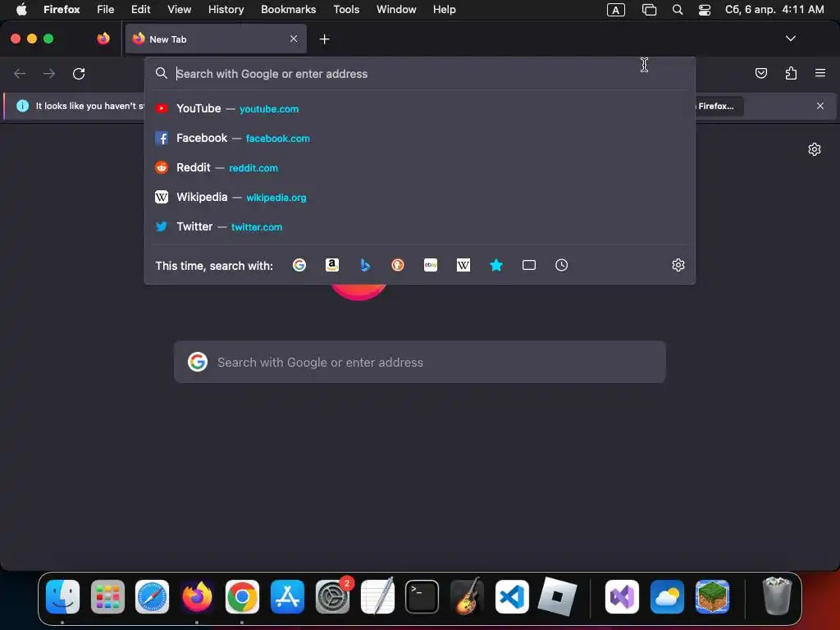Click the menu bar date and time

(x=774, y=10)
